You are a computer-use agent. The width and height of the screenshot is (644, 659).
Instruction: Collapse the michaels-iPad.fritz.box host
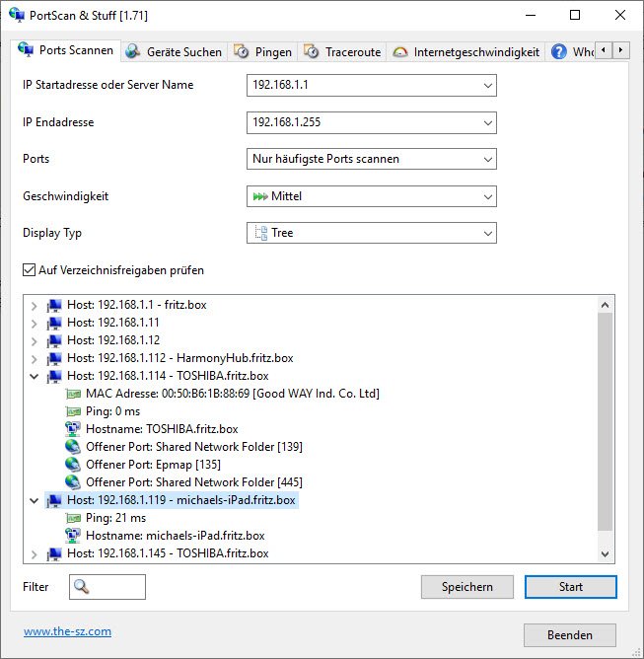(x=35, y=501)
